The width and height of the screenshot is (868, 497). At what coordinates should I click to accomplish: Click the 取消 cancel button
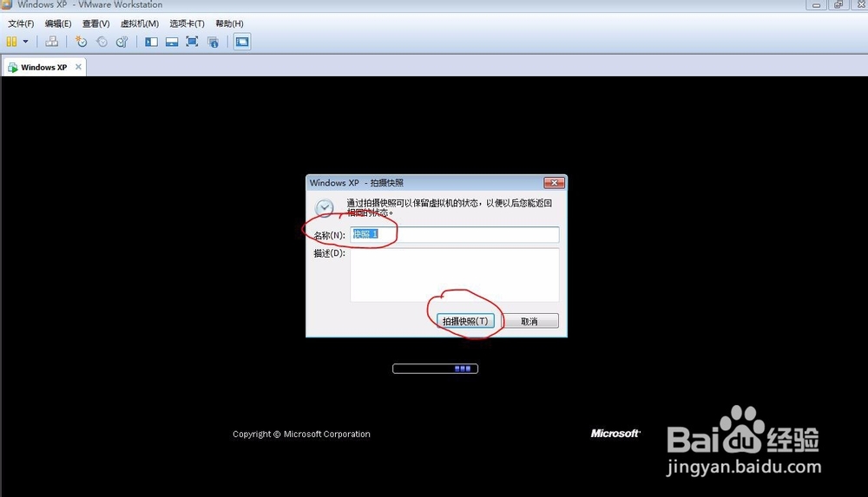[x=529, y=321]
